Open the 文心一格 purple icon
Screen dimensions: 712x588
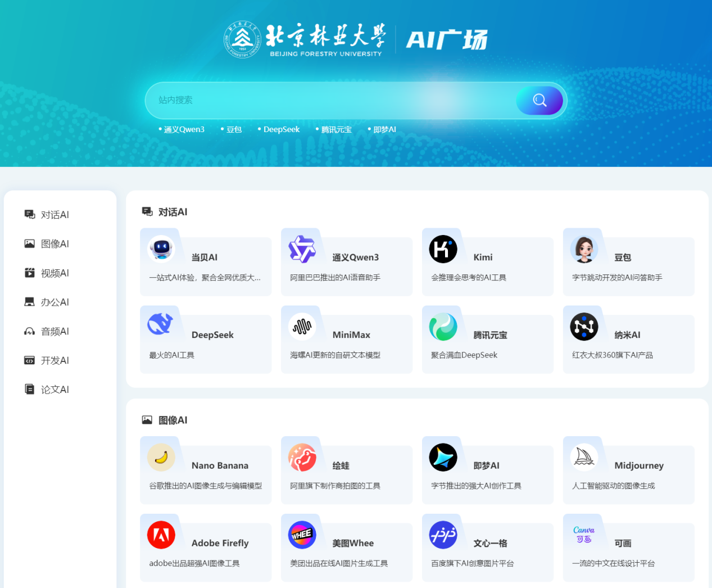443,535
